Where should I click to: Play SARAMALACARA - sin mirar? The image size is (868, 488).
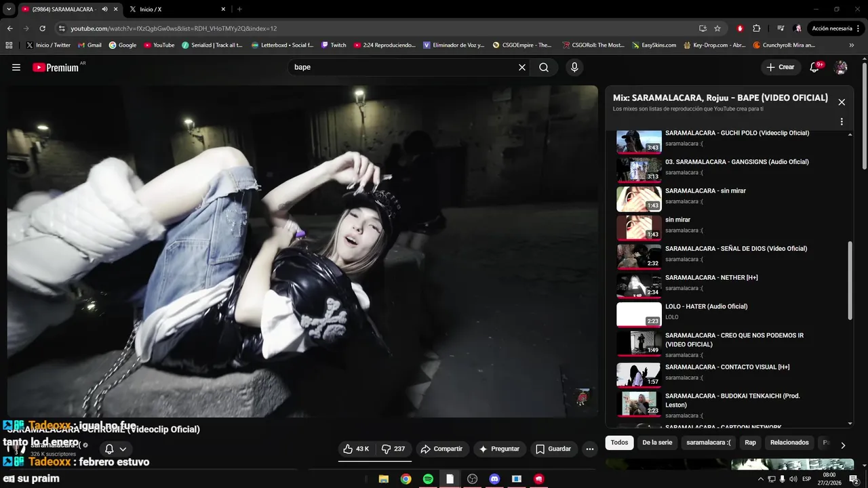[731, 199]
